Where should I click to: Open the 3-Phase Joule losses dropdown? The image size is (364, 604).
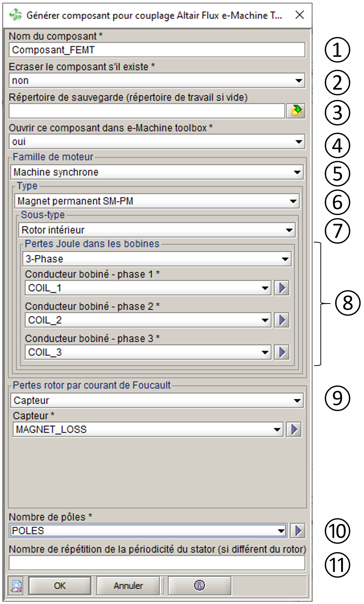tap(285, 259)
